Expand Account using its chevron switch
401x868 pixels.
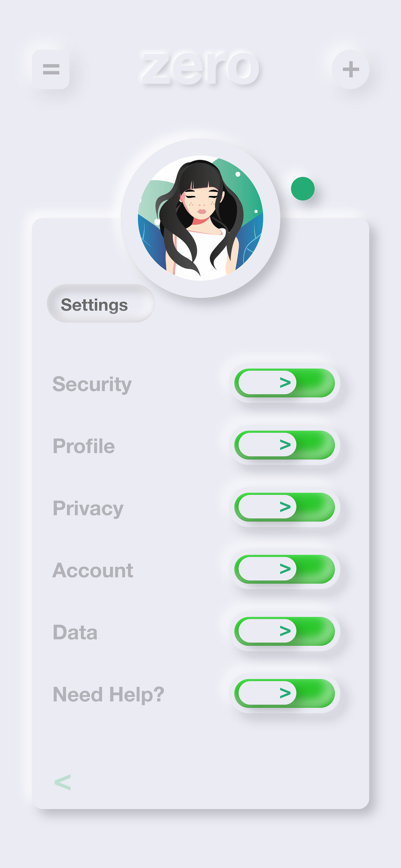coord(285,569)
